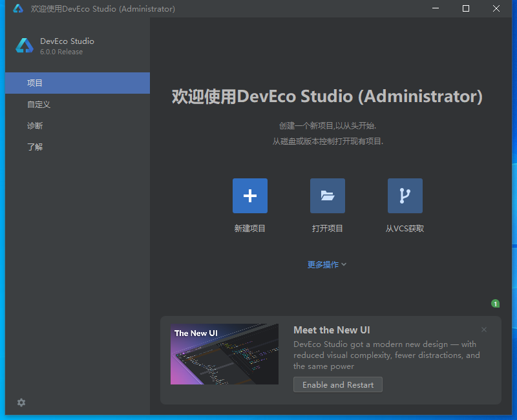Click the 新建项目 label
Screen dimensions: 517x420
[x=250, y=229]
